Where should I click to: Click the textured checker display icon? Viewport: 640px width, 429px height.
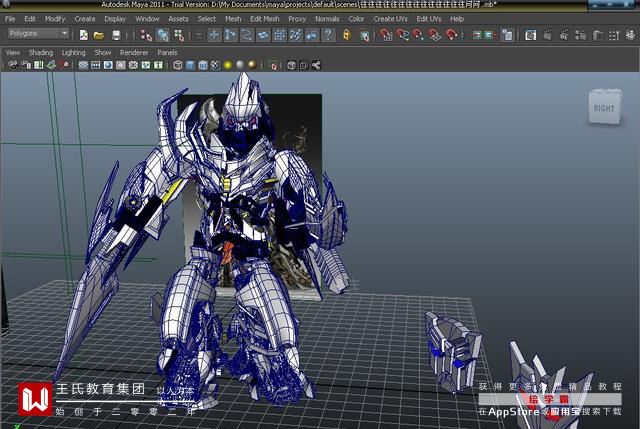pos(215,66)
